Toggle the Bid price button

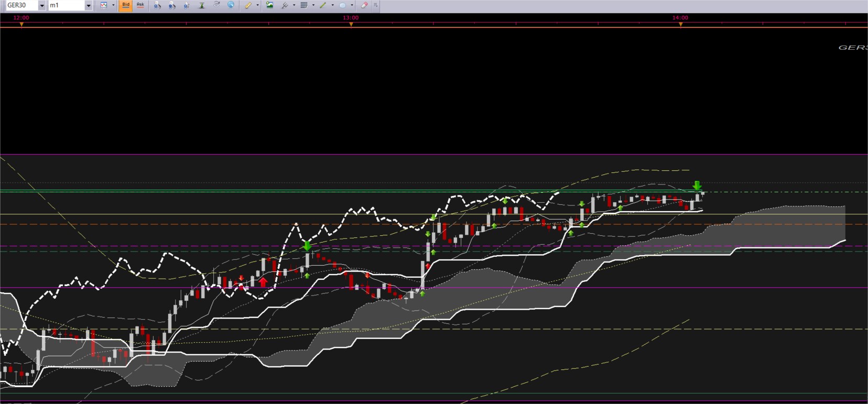point(126,5)
